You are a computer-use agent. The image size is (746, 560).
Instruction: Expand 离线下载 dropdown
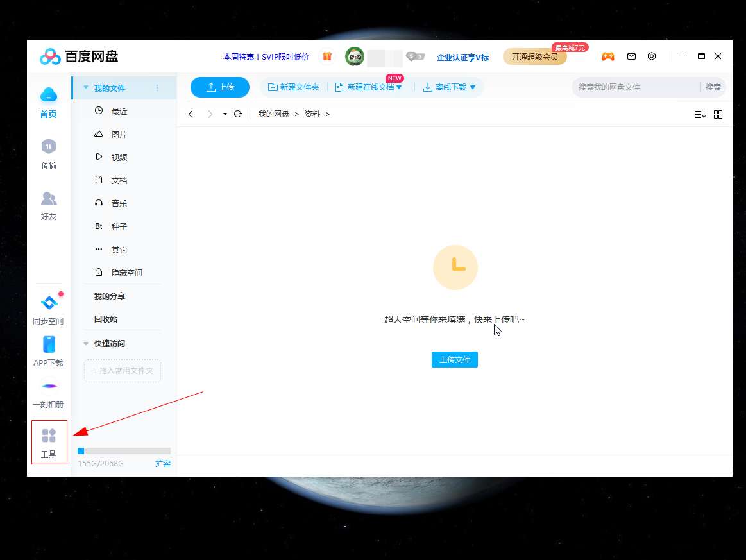pyautogui.click(x=473, y=87)
